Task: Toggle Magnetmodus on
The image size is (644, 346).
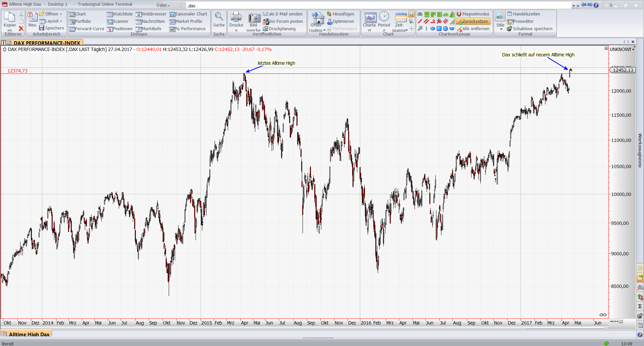Action: [473, 14]
